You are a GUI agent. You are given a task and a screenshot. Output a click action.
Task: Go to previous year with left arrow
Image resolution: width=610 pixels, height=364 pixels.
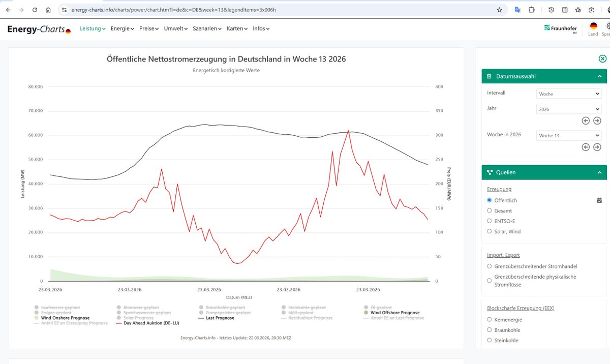click(x=586, y=120)
